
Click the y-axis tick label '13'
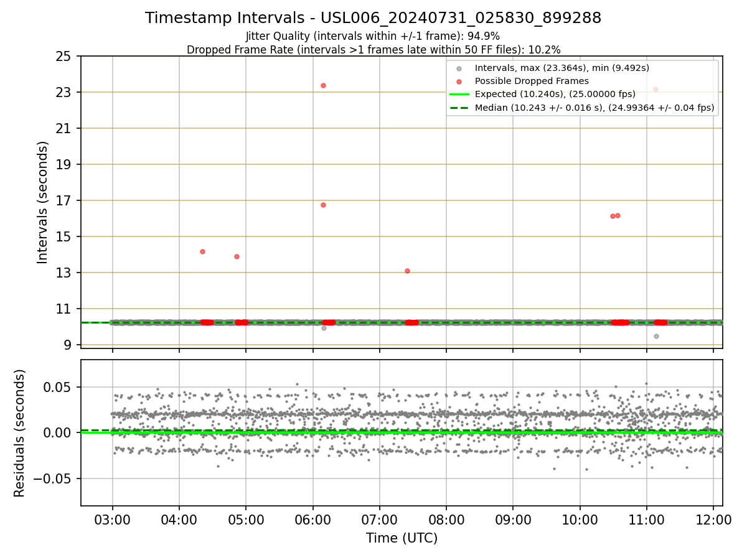coord(63,273)
